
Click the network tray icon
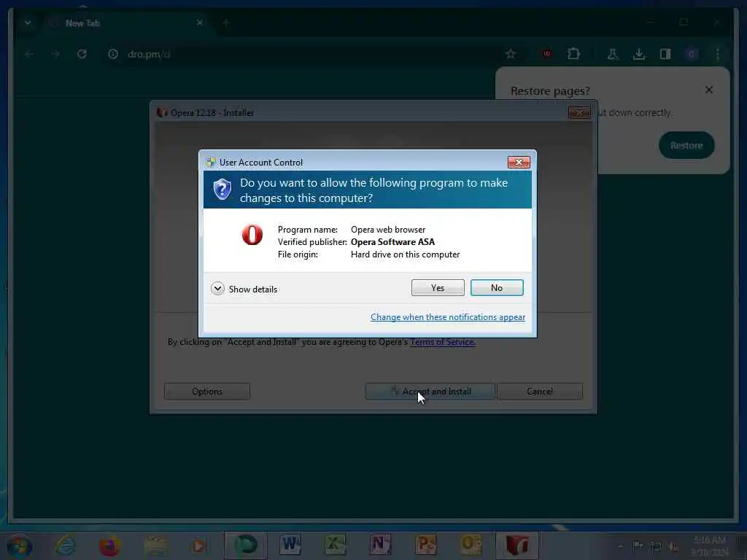(656, 546)
